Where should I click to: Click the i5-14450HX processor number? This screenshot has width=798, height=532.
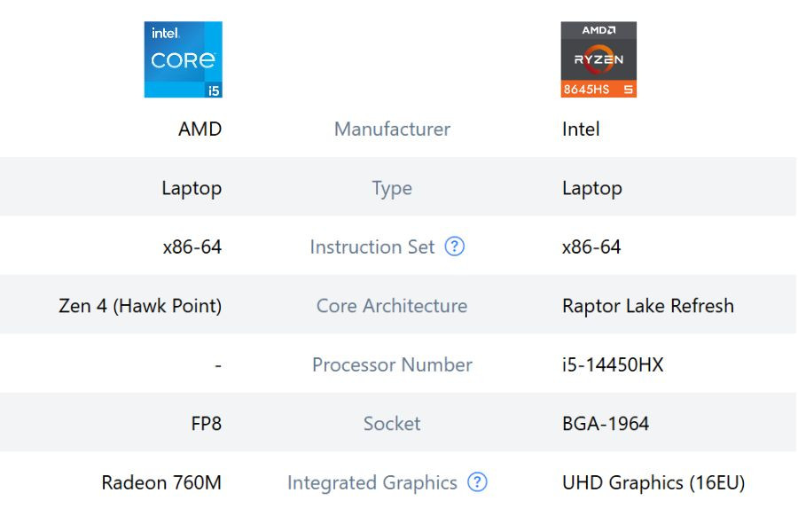pos(613,364)
